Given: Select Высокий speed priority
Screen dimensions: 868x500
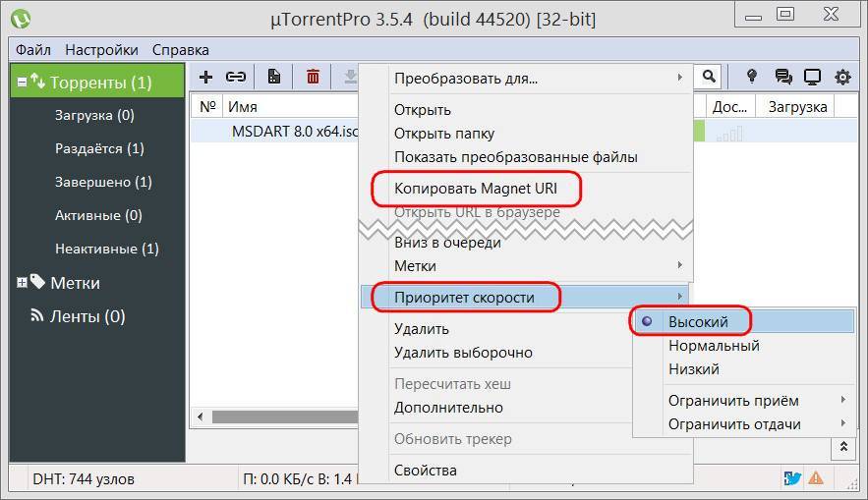Looking at the screenshot, I should [x=744, y=321].
